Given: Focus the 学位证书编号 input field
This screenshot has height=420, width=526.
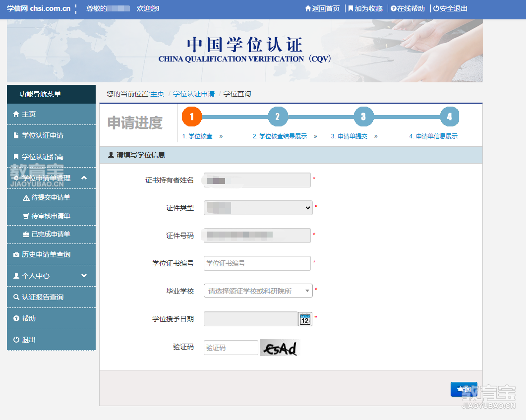Looking at the screenshot, I should pyautogui.click(x=257, y=263).
